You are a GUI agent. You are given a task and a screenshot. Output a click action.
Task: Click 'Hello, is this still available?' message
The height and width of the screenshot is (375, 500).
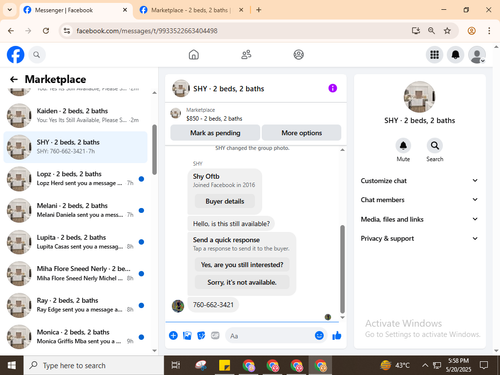point(231,224)
